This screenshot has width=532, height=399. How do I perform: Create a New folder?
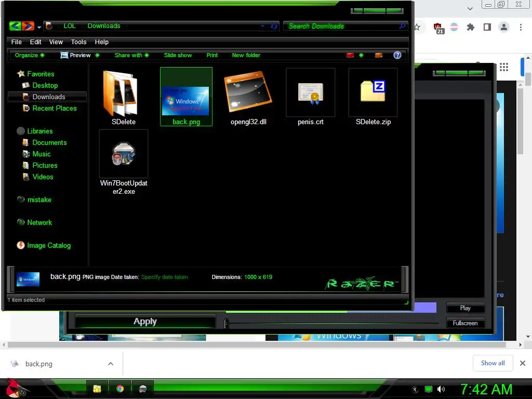[x=246, y=55]
